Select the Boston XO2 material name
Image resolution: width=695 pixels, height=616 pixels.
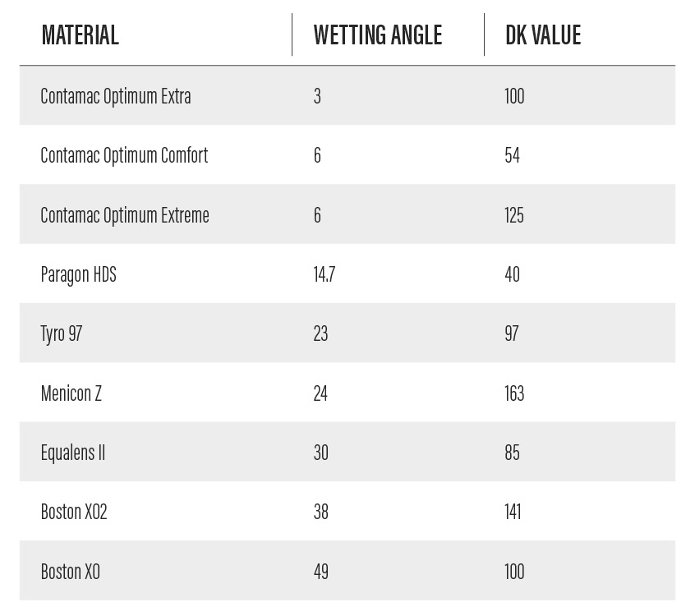coord(74,512)
